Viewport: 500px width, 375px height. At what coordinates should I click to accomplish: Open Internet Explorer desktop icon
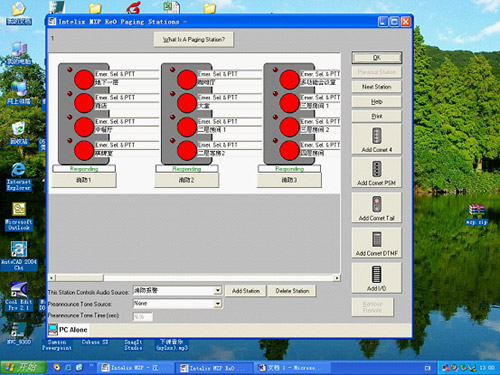click(19, 177)
